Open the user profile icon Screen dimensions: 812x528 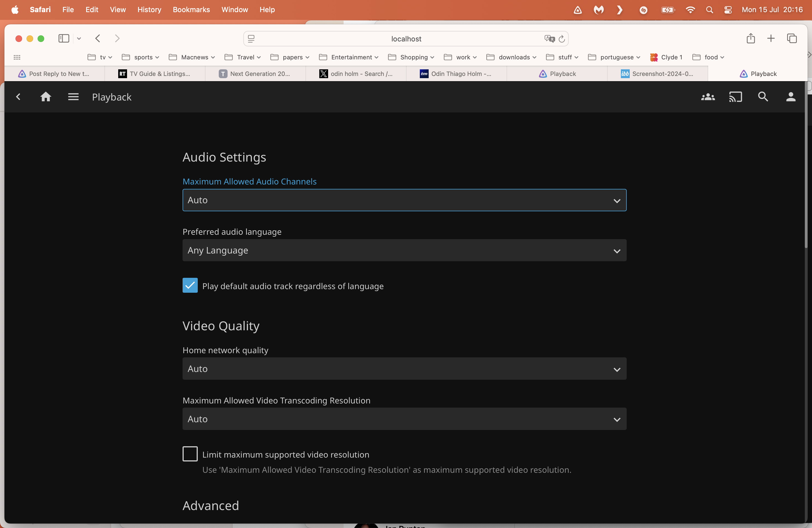(x=790, y=97)
